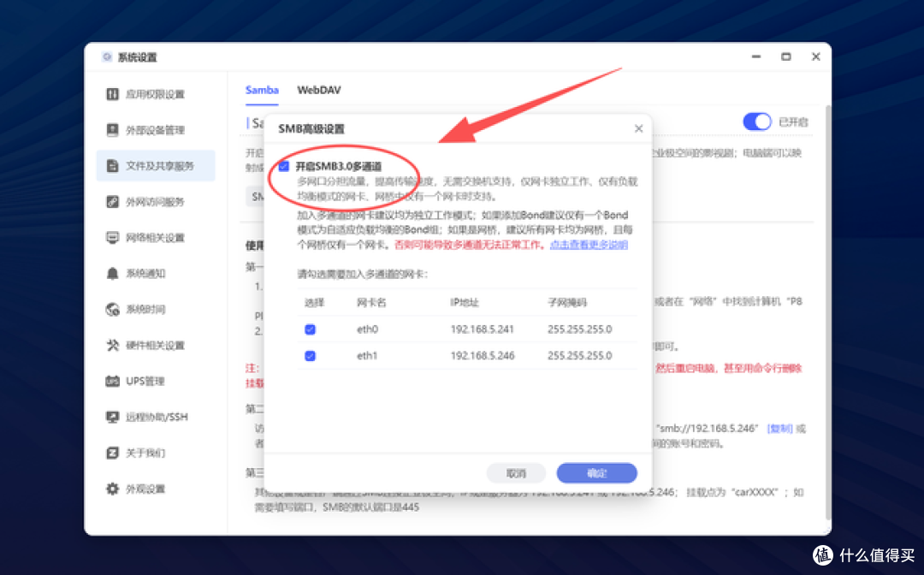
Task: Click the 硬件相关设置 tools icon
Action: (112, 345)
